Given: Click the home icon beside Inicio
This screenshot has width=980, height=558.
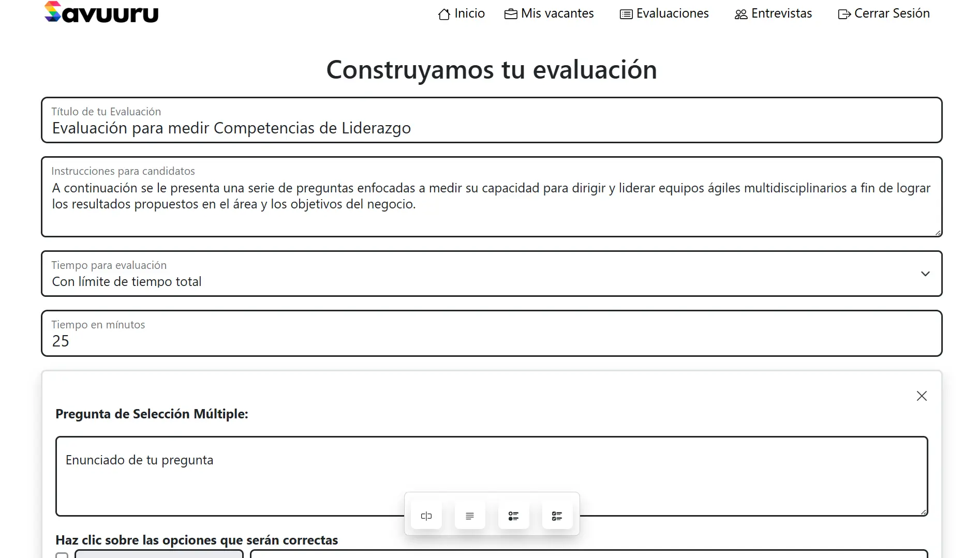Looking at the screenshot, I should point(443,14).
